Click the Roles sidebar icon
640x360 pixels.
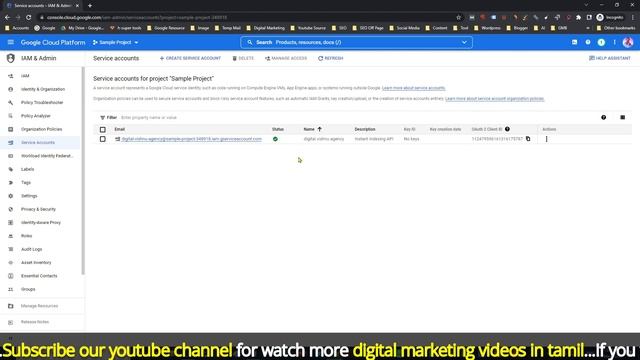11,236
